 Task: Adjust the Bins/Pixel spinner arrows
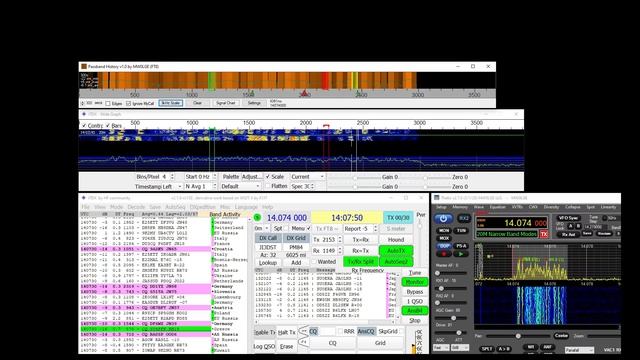172,177
